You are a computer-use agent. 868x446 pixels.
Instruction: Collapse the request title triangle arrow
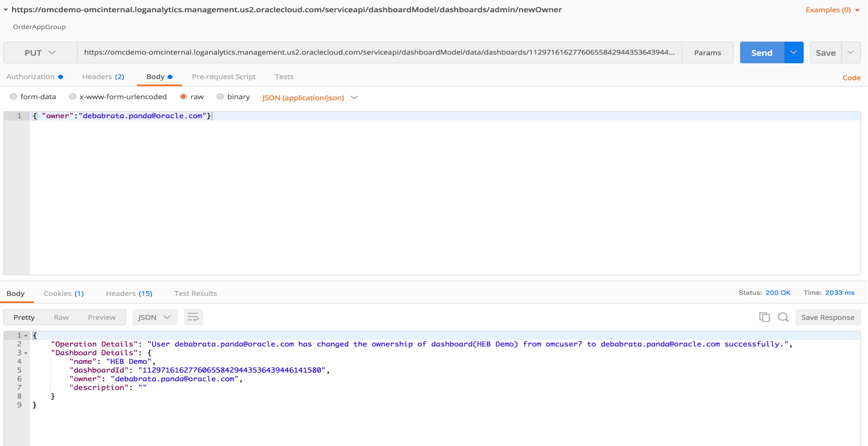pos(6,10)
